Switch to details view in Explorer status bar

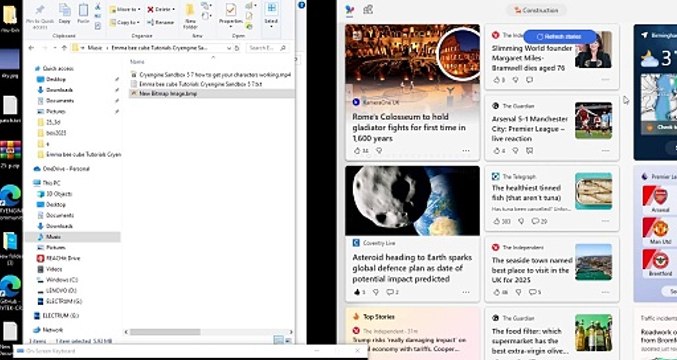tap(278, 341)
